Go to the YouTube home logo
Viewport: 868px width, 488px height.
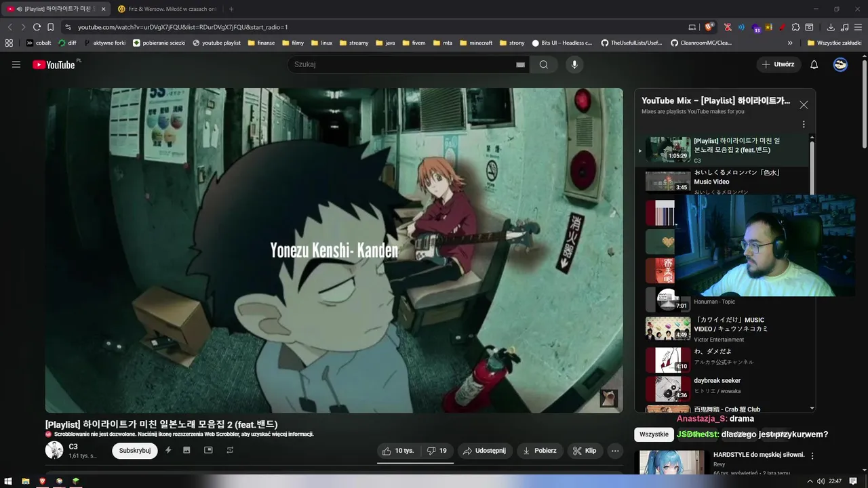(x=54, y=64)
